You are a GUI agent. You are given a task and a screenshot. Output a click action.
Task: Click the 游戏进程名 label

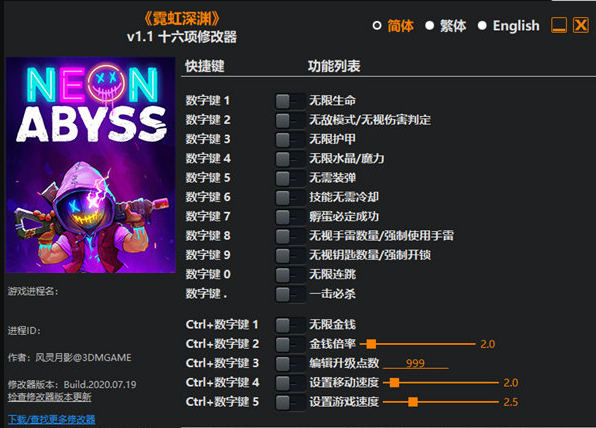(33, 292)
